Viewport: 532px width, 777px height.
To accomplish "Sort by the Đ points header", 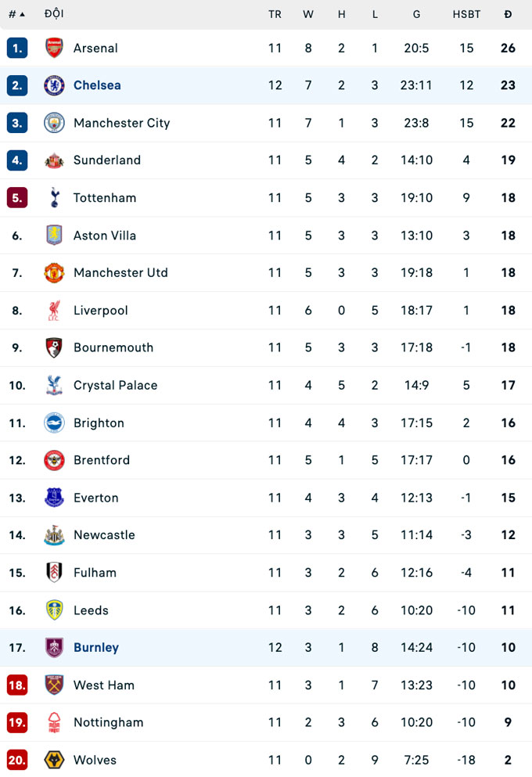I will tap(508, 14).
